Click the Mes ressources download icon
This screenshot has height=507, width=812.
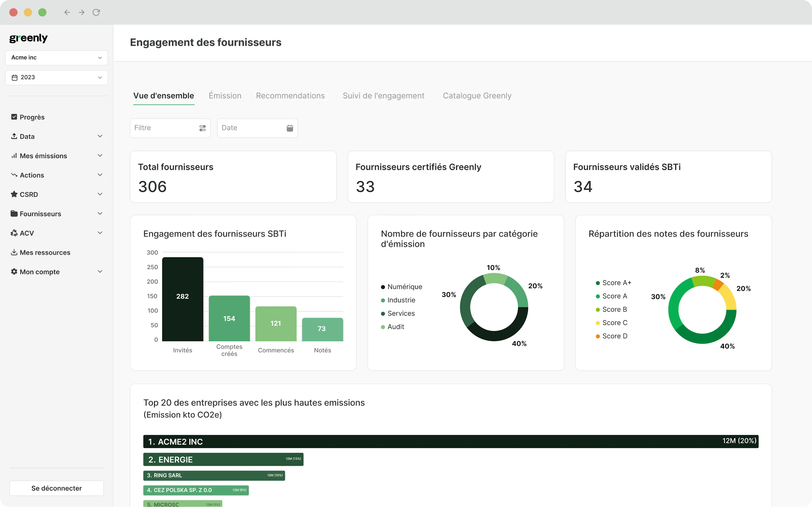click(14, 252)
